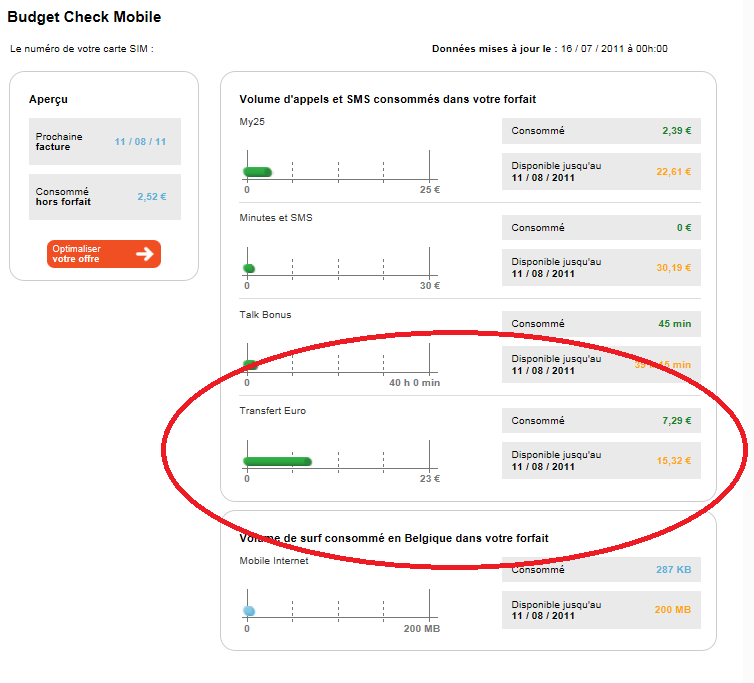Click the Budget Check Mobile heading
Image resolution: width=754 pixels, height=683 pixels.
84,17
